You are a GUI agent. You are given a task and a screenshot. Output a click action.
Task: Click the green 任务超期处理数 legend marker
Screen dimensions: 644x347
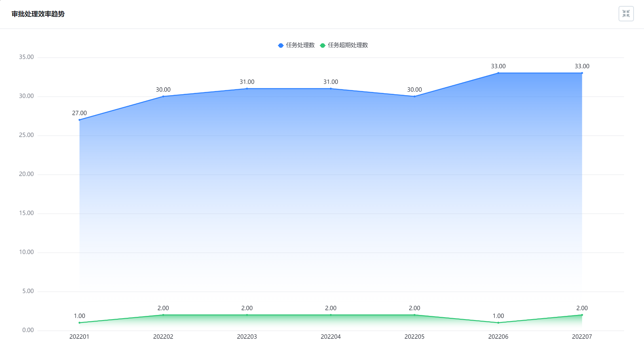click(x=323, y=45)
